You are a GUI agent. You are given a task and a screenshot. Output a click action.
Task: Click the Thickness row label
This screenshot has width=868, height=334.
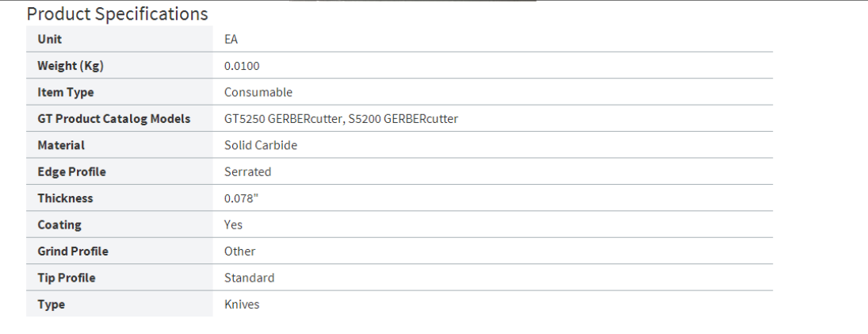click(65, 198)
